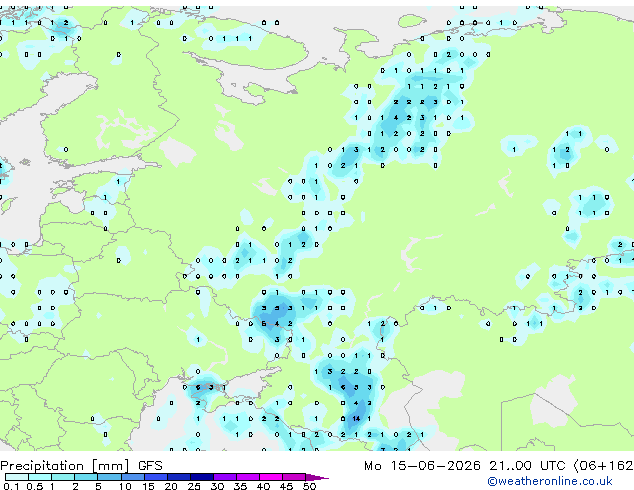
Task: Click the legend label '15'
Action: click(x=148, y=486)
